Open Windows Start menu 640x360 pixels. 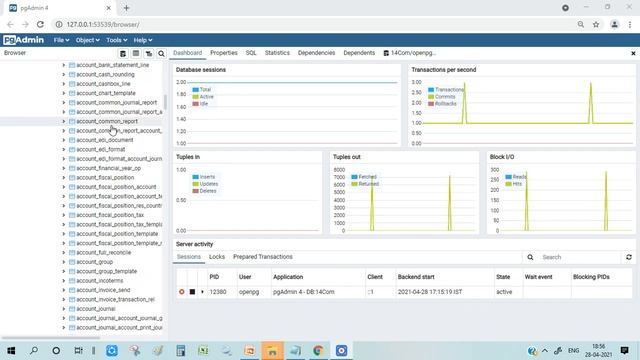(x=11, y=351)
